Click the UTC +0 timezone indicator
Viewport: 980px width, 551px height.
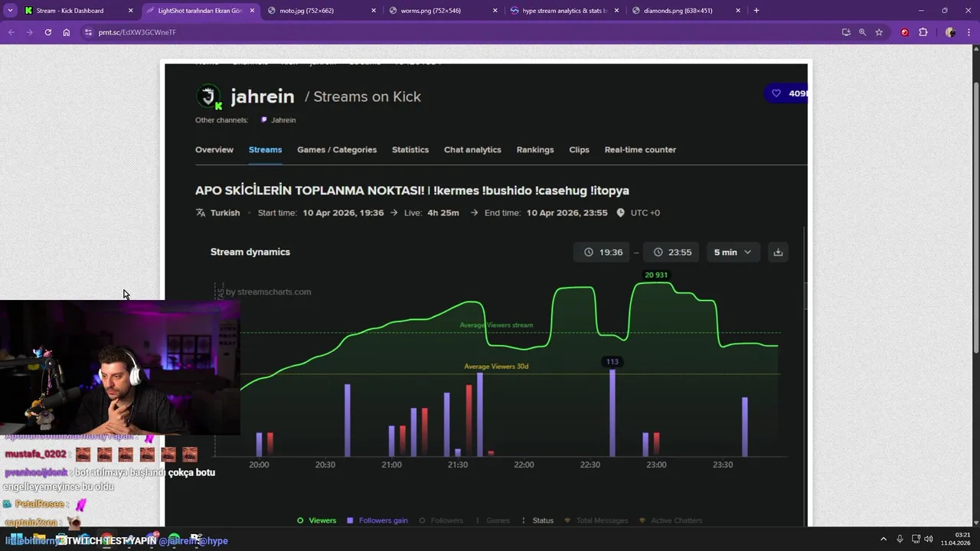point(638,213)
